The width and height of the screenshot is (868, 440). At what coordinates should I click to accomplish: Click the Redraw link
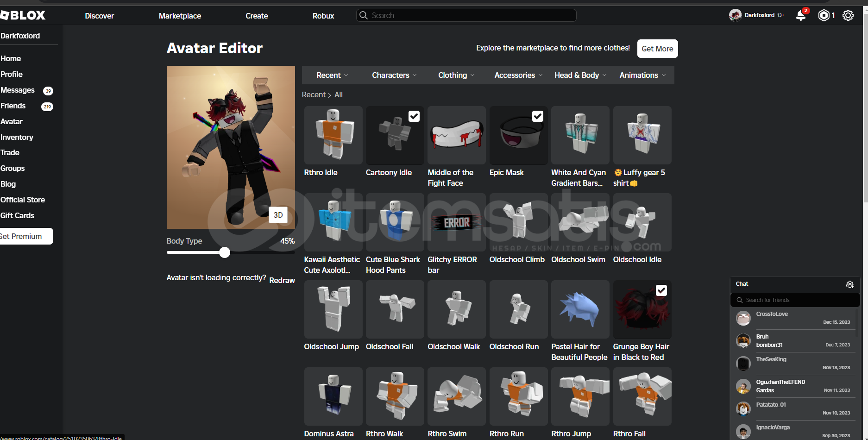[x=282, y=280]
